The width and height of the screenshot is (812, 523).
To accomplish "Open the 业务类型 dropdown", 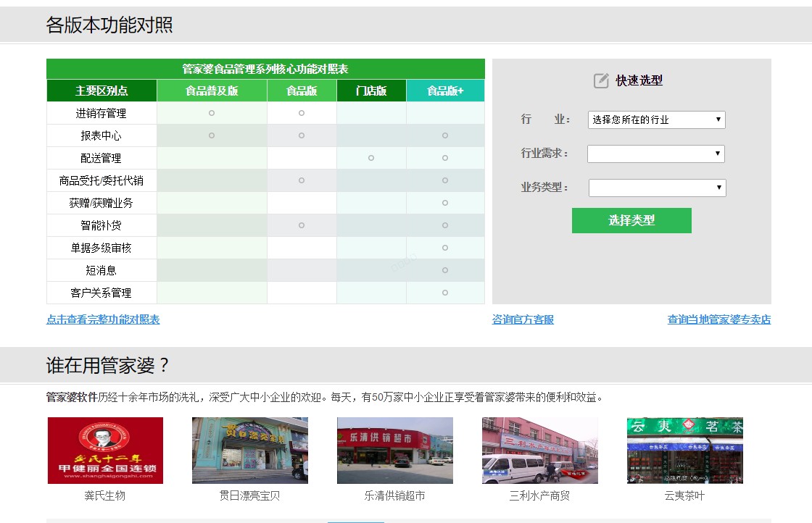I will coord(657,188).
